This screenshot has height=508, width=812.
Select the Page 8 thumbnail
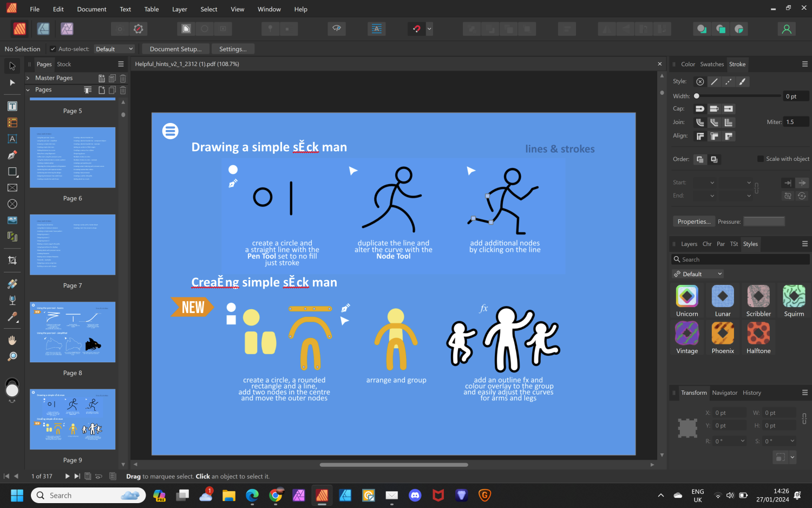pos(72,332)
